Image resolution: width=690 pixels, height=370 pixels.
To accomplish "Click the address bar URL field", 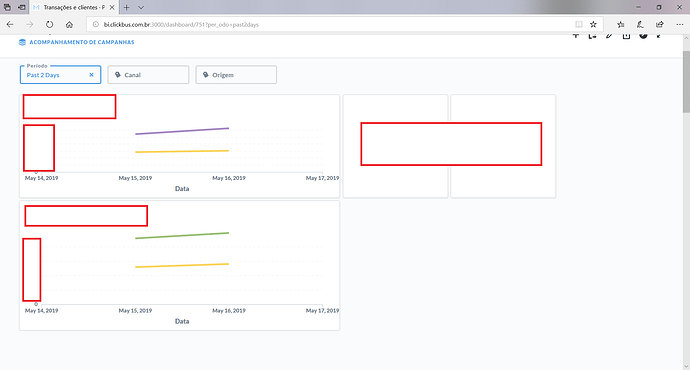I will pyautogui.click(x=334, y=25).
